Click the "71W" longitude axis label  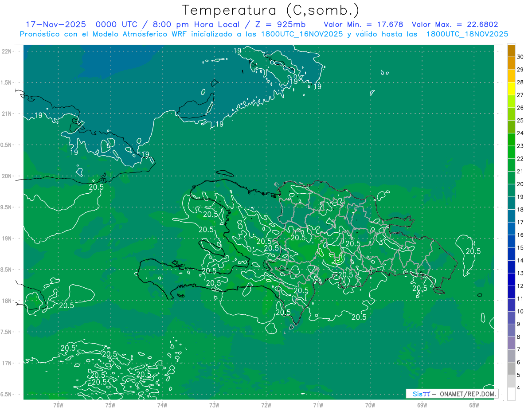coord(318,405)
